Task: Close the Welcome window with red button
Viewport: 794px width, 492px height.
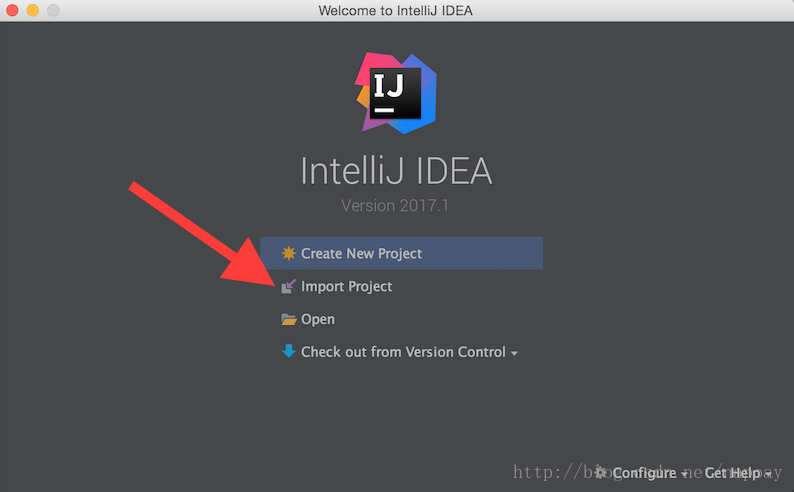Action: 13,10
